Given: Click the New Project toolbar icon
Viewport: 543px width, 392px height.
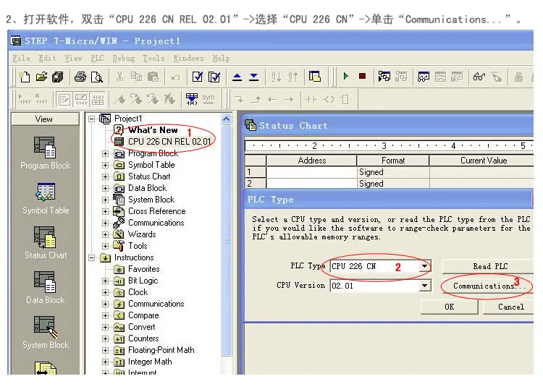Looking at the screenshot, I should coord(25,77).
